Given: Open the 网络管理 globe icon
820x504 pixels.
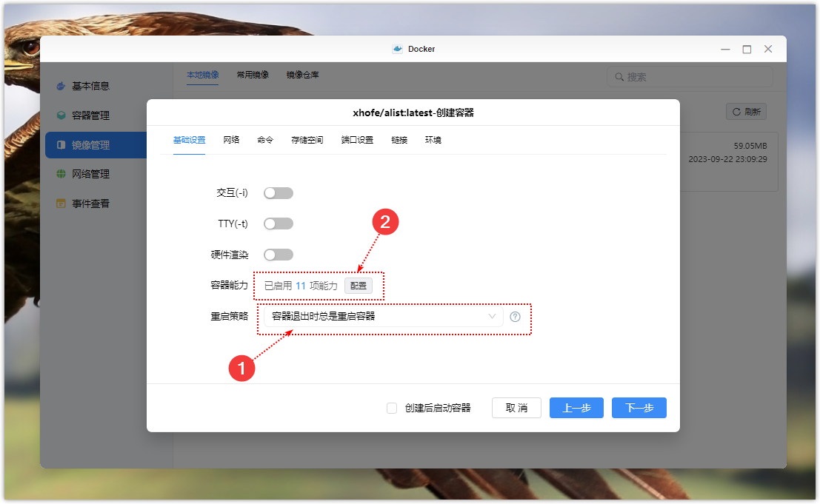Looking at the screenshot, I should (61, 174).
